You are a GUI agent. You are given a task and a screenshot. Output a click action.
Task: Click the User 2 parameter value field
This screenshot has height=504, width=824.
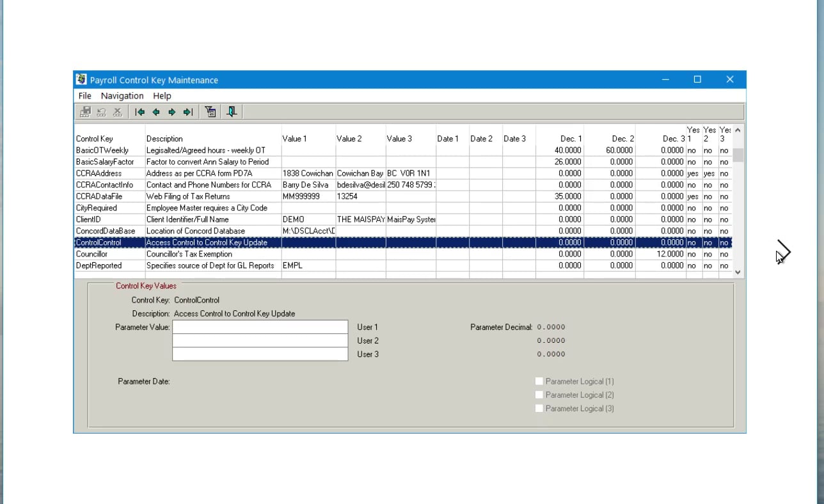click(x=260, y=340)
